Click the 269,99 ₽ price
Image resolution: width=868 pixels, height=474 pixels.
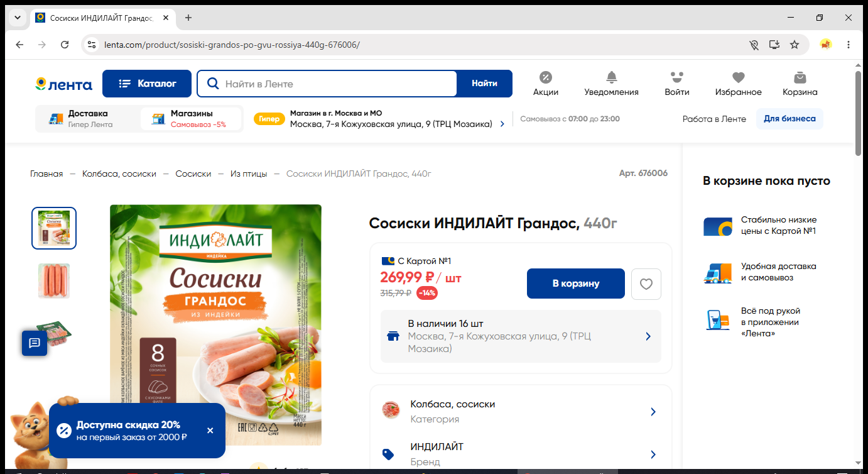[408, 277]
